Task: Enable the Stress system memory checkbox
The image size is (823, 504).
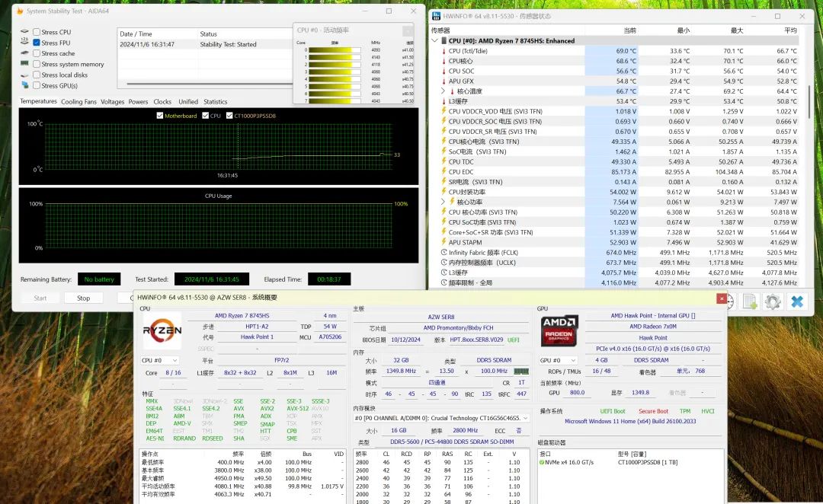Action: coord(37,64)
